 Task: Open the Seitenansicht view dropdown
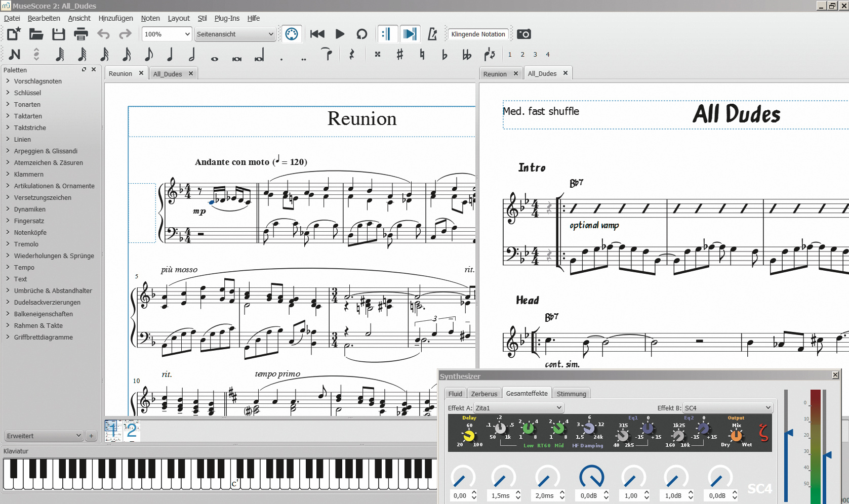click(x=235, y=34)
